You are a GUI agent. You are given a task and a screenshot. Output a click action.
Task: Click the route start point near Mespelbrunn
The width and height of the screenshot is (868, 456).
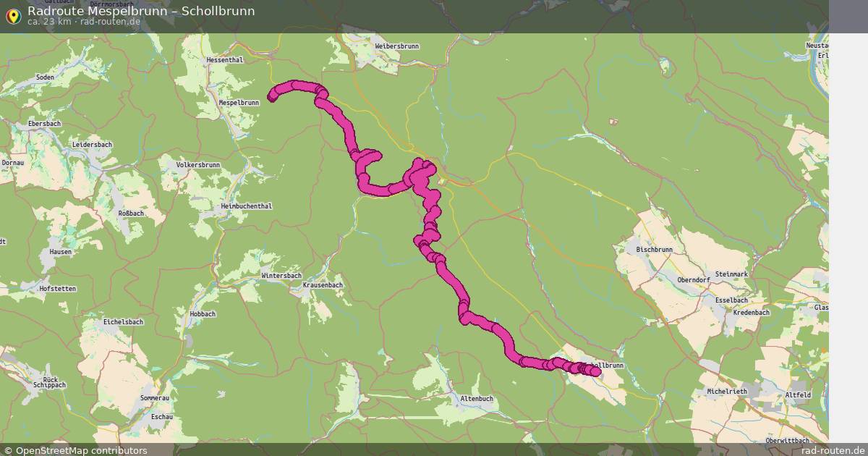(x=273, y=96)
